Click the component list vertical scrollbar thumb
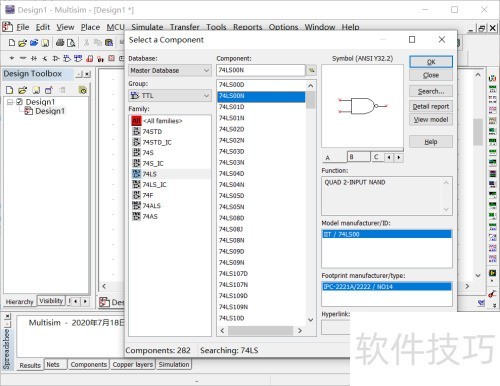The width and height of the screenshot is (500, 386). (x=310, y=100)
